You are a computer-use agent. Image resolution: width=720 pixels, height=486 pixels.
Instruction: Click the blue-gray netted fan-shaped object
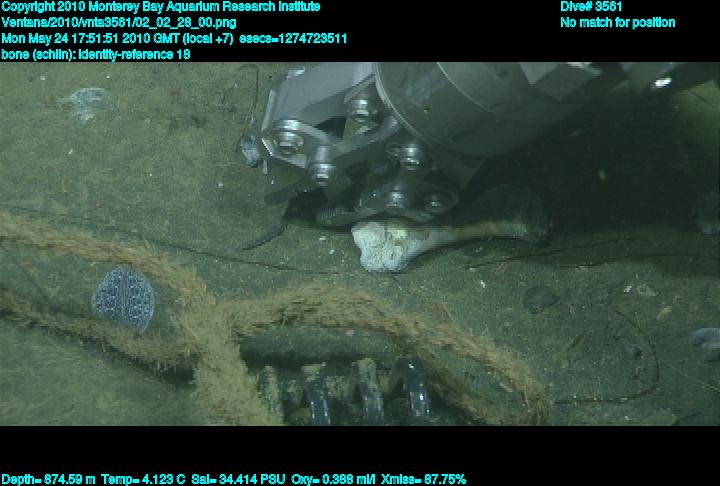pyautogui.click(x=122, y=297)
